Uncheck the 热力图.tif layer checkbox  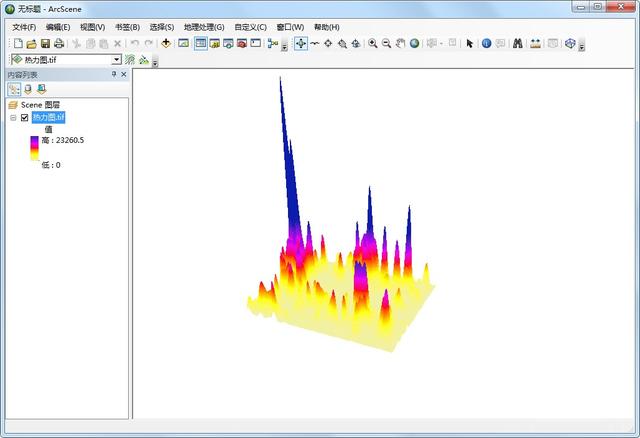coord(25,117)
